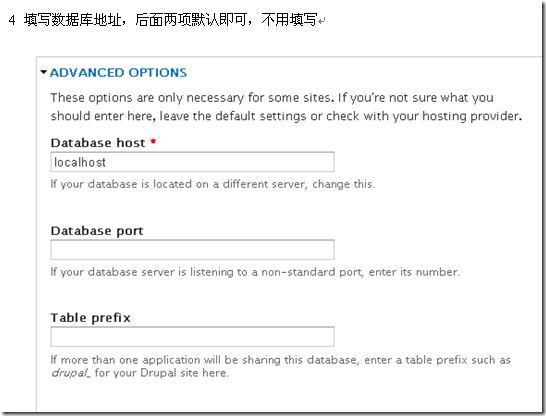Click the 'for your Drupal site here' text
The image size is (546, 416).
[x=162, y=373]
